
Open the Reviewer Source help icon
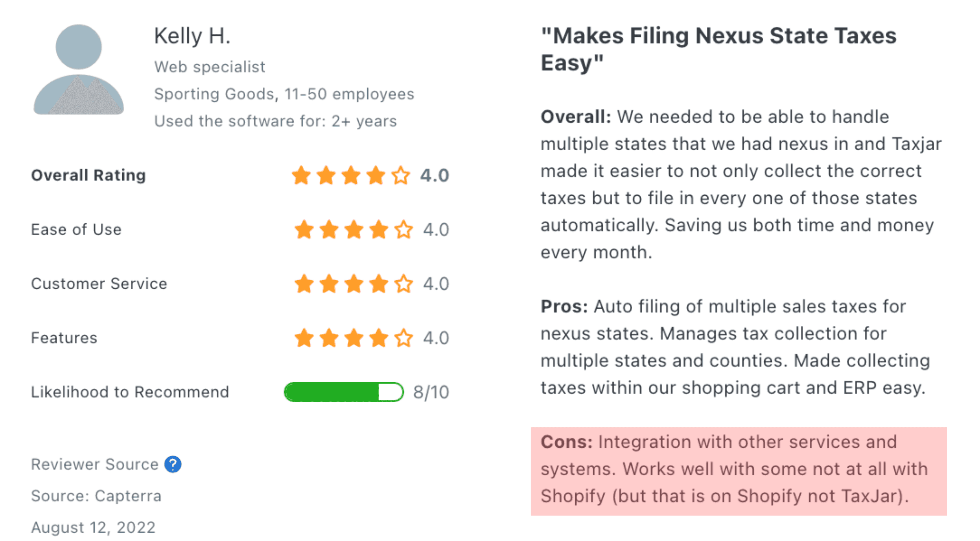pos(174,464)
